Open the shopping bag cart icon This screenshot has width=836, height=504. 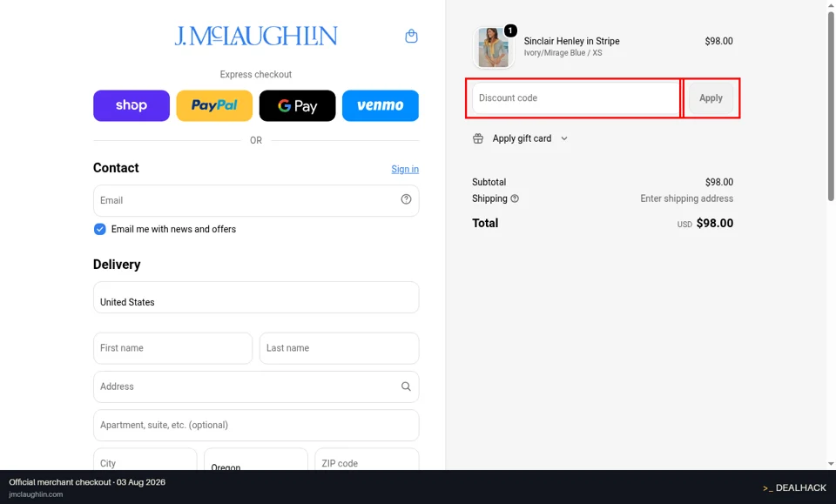(411, 37)
